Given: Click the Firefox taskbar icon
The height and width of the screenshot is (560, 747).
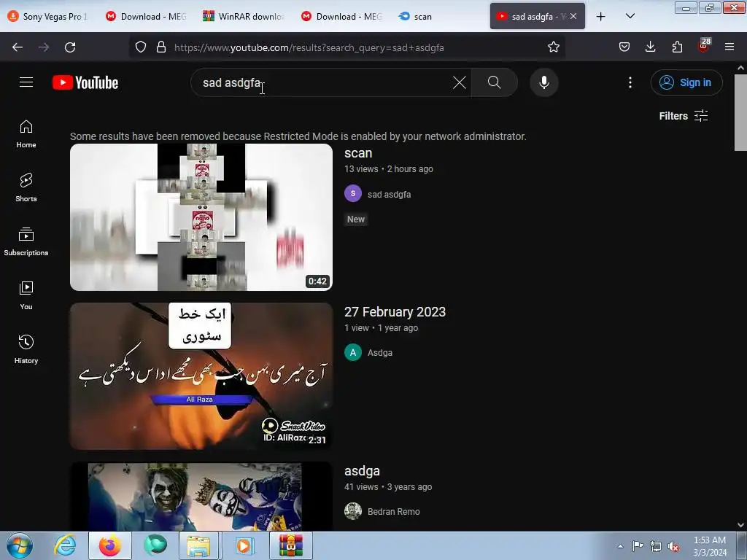Looking at the screenshot, I should pos(110,545).
